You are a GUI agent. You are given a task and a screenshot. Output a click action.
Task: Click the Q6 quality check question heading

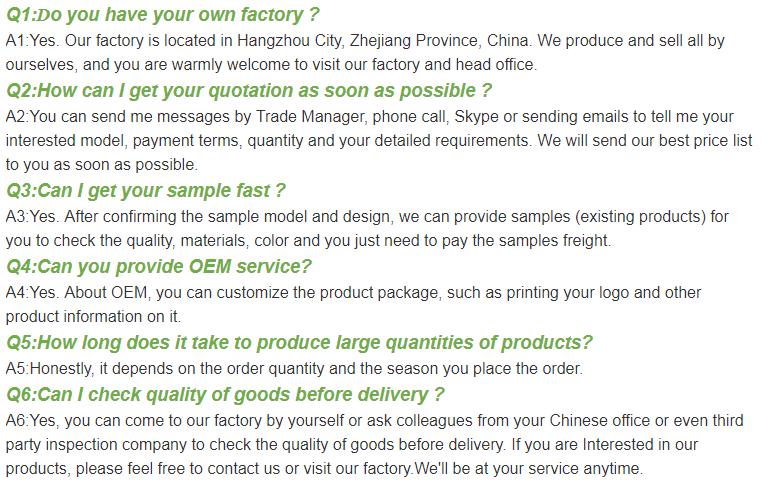225,394
